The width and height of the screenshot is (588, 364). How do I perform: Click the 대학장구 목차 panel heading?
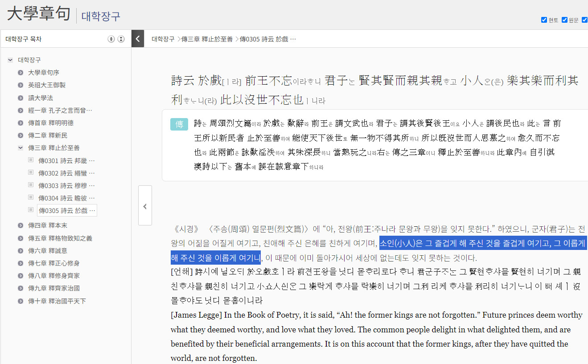23,39
